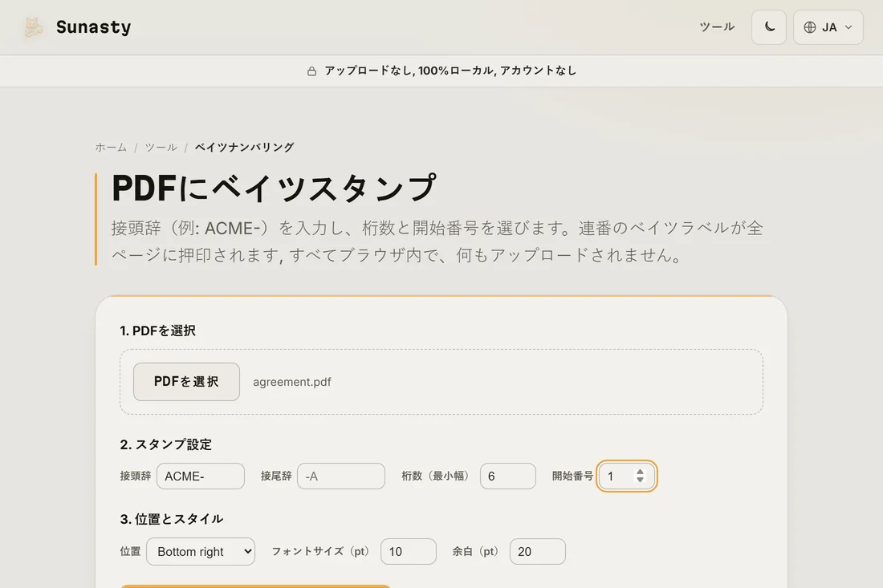Focus the フォントサイズ（pt）input
The width and height of the screenshot is (883, 588).
coord(409,551)
